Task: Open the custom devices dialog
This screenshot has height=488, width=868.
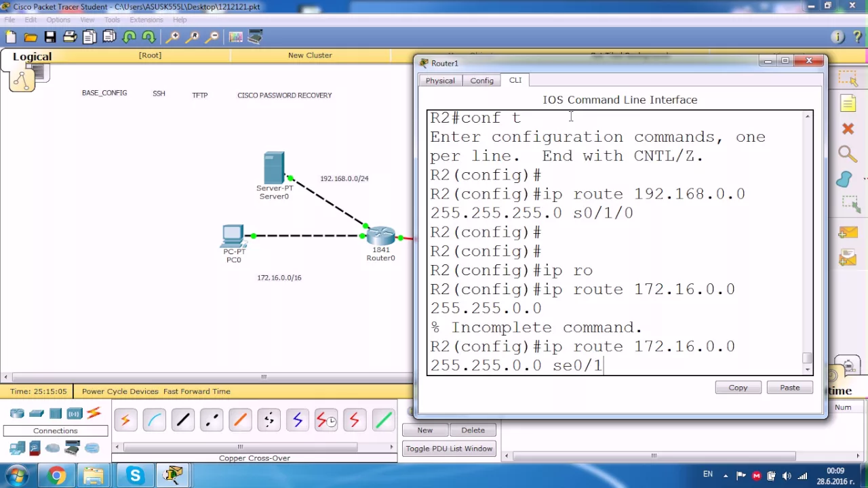Action: pyautogui.click(x=256, y=37)
